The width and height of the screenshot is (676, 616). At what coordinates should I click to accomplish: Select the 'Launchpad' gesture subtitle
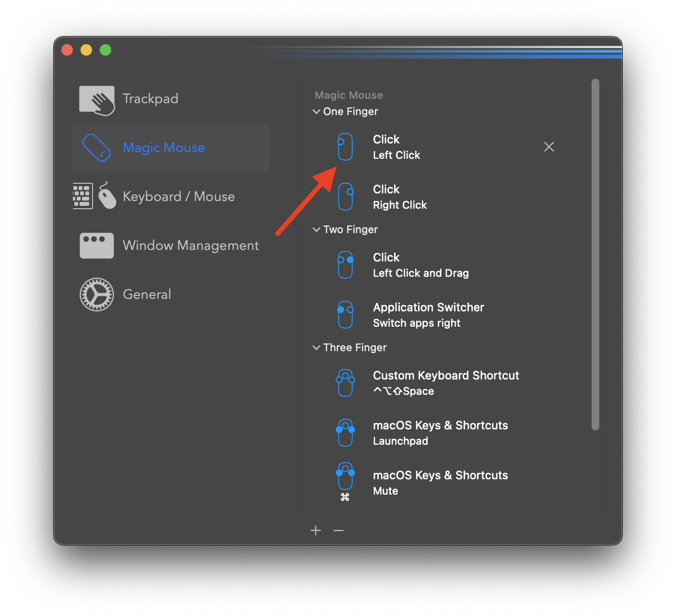click(400, 441)
